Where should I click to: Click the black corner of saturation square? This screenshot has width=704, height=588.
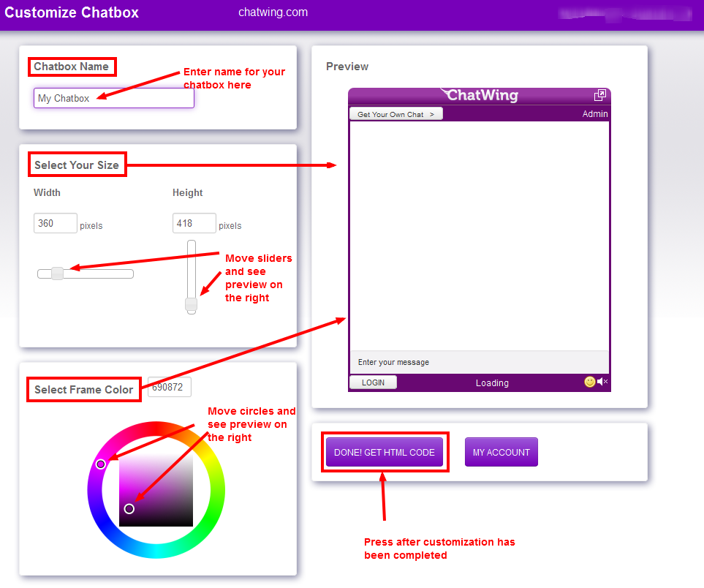point(189,522)
